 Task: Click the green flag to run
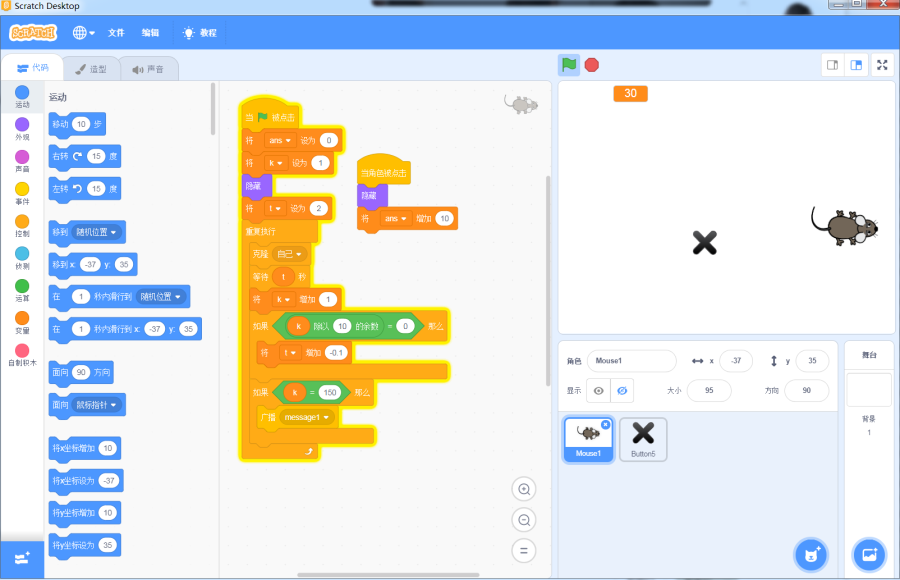(569, 65)
